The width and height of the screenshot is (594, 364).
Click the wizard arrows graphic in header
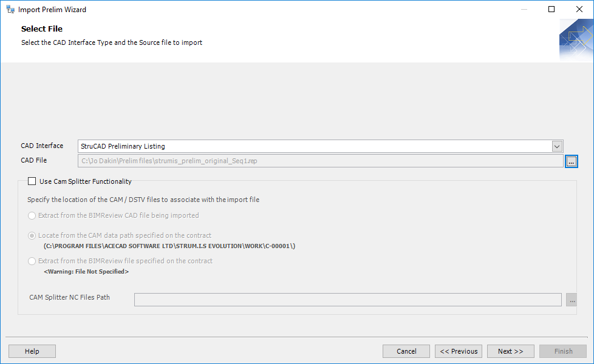576,40
